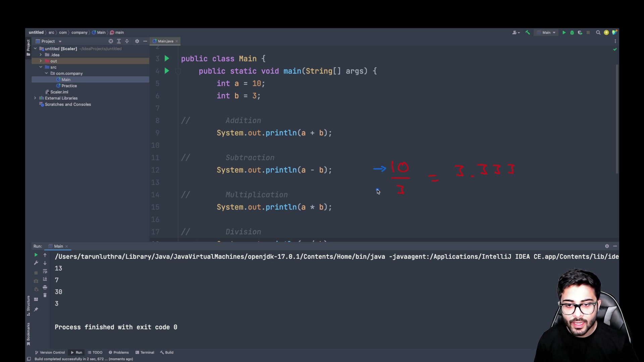Open the colorful JetBrains Toolbox icon
Viewport: 644px width, 362px height.
pos(614,33)
